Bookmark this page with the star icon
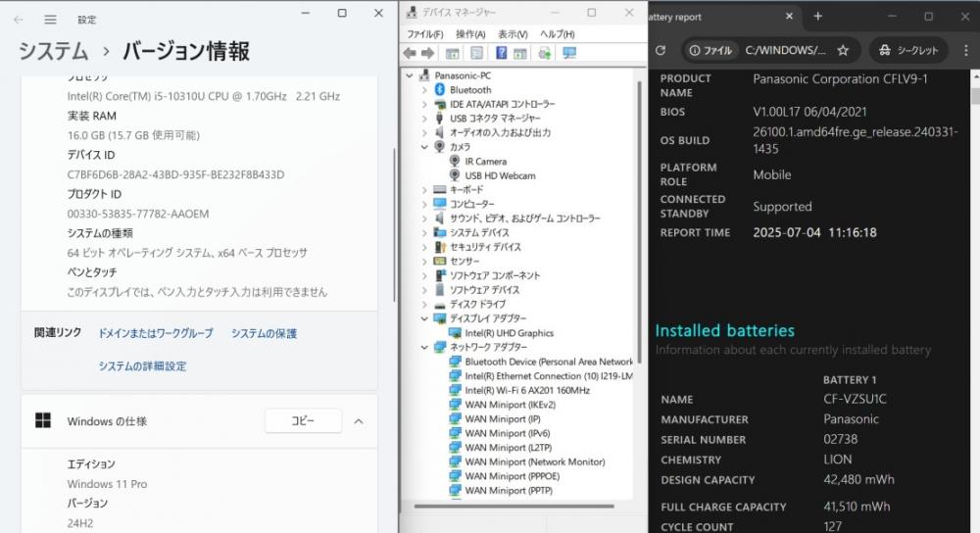980x533 pixels. pyautogui.click(x=843, y=51)
